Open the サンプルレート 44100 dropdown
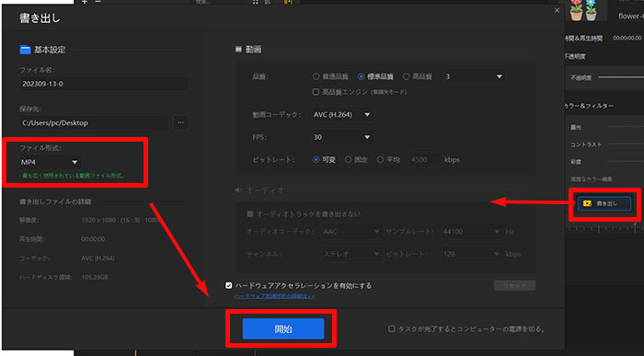The height and width of the screenshot is (356, 644). pyautogui.click(x=472, y=232)
